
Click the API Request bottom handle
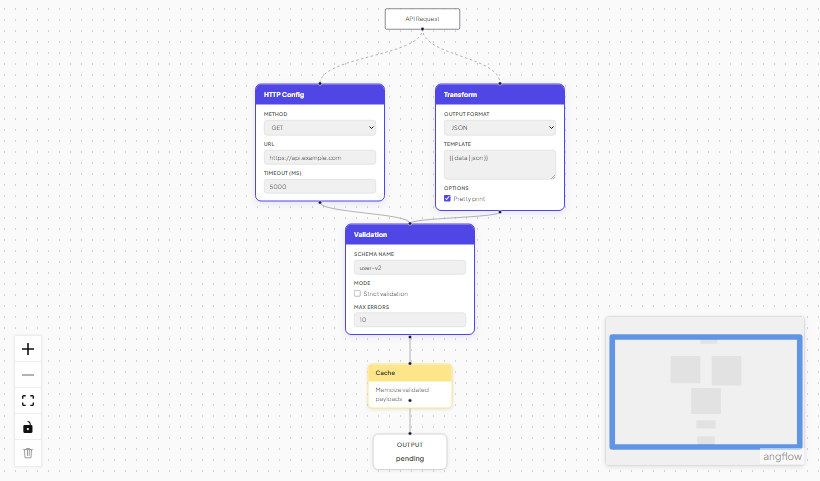423,29
